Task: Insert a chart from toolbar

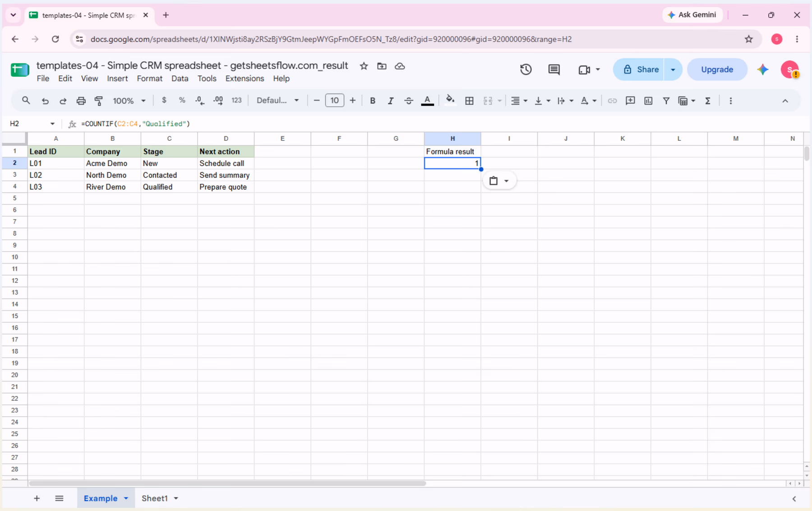Action: (648, 101)
